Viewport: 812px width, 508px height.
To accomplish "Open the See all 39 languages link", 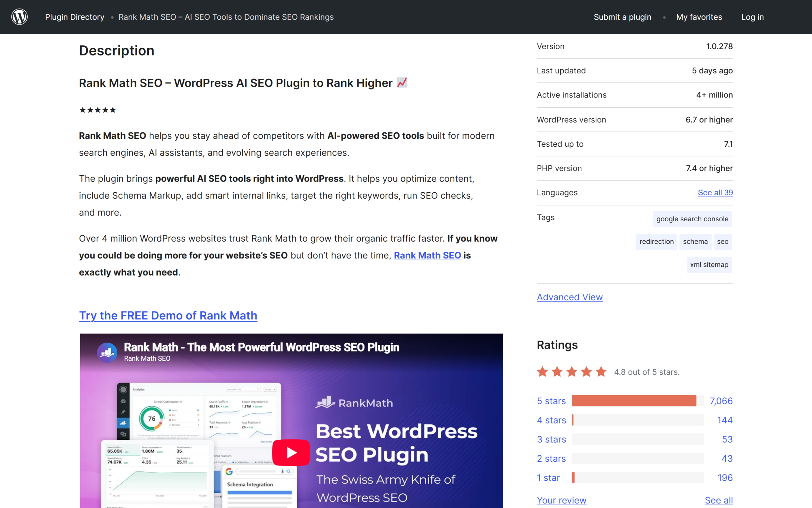I will point(715,192).
